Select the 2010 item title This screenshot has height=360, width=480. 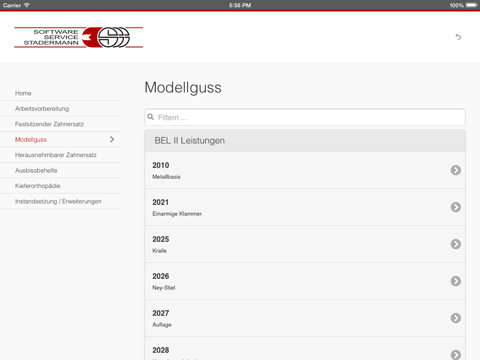coord(161,165)
